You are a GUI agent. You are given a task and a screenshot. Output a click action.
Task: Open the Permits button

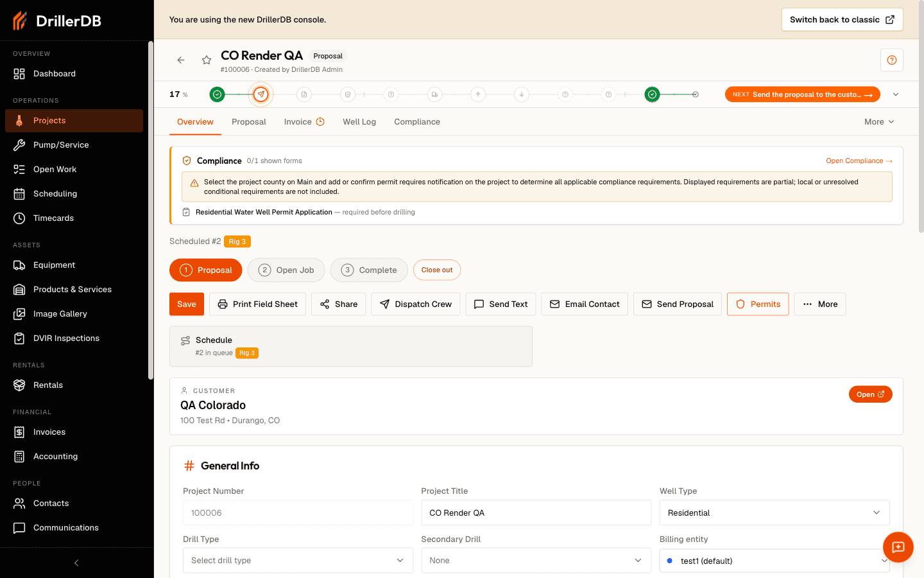(758, 304)
